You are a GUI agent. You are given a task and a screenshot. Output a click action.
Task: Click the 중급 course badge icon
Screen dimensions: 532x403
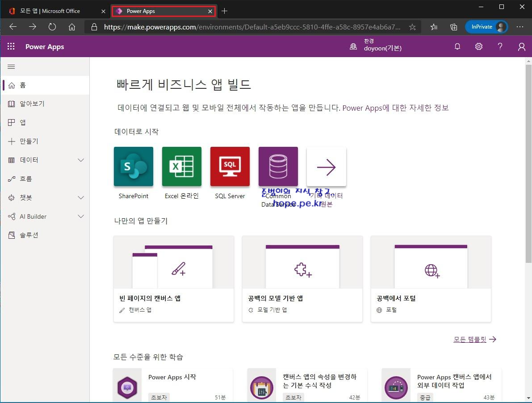[396, 387]
